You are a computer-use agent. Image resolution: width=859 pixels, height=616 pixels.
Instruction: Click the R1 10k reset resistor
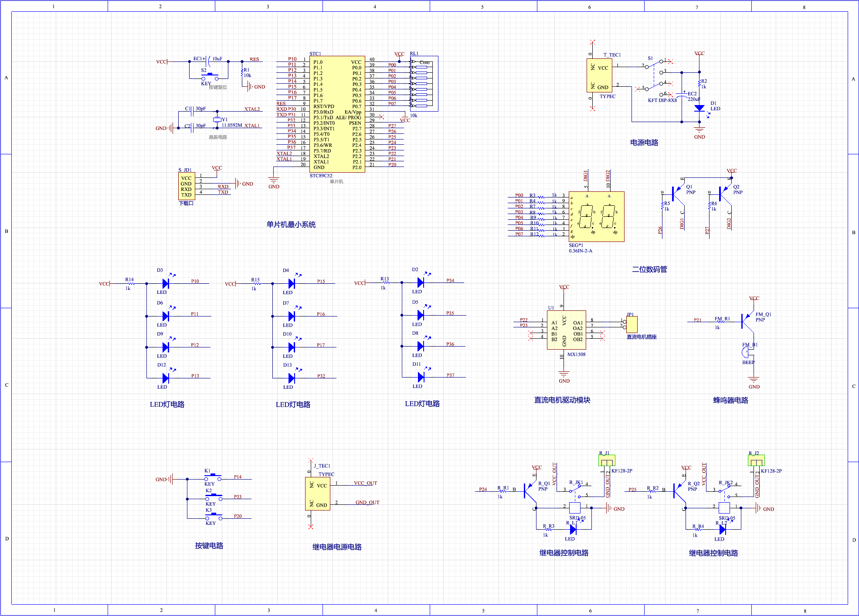242,72
